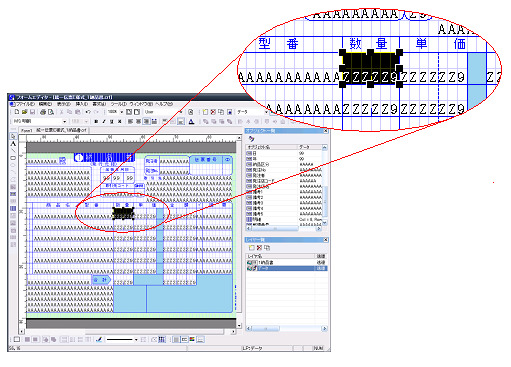The height and width of the screenshot is (367, 511).
Task: Select the rectangle drawing tool
Action: 13,158
